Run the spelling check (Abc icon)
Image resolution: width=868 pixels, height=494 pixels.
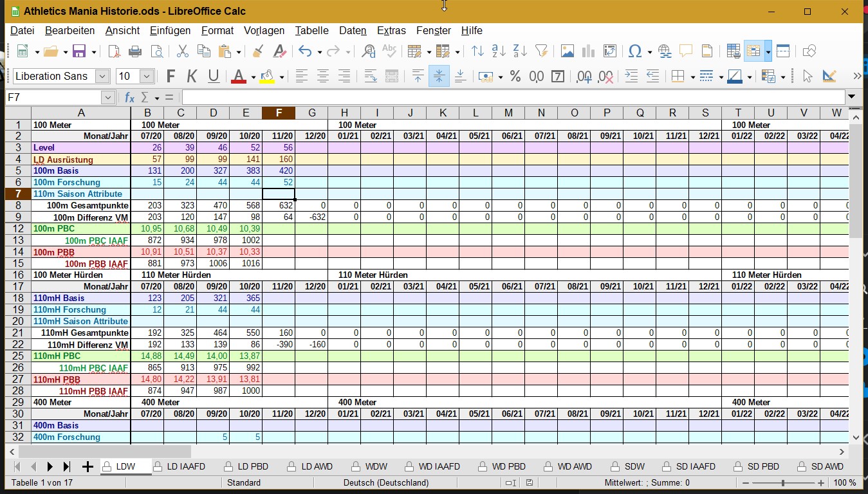389,51
